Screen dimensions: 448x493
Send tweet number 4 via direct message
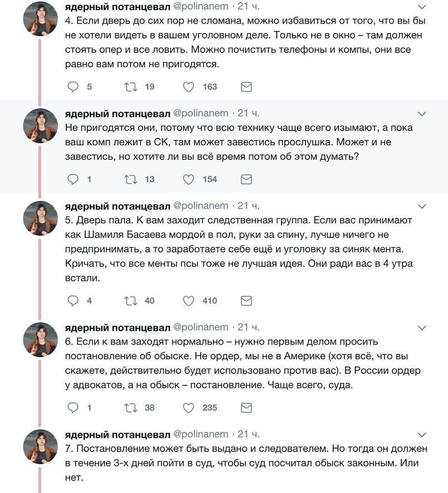click(246, 87)
